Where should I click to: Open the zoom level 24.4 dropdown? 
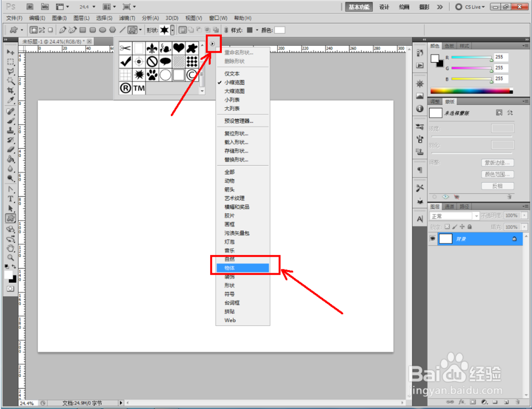pos(94,6)
